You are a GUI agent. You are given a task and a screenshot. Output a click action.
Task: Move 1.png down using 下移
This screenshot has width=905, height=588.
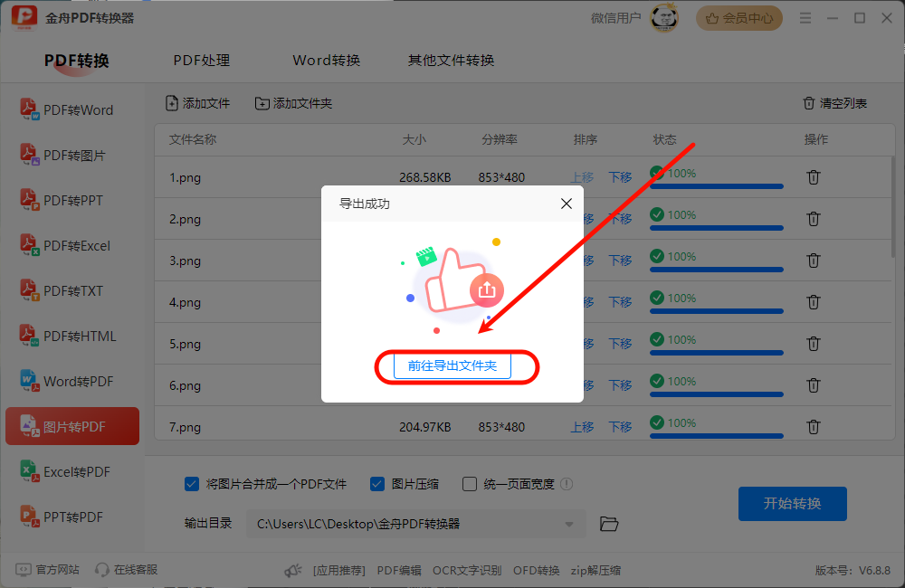[620, 177]
